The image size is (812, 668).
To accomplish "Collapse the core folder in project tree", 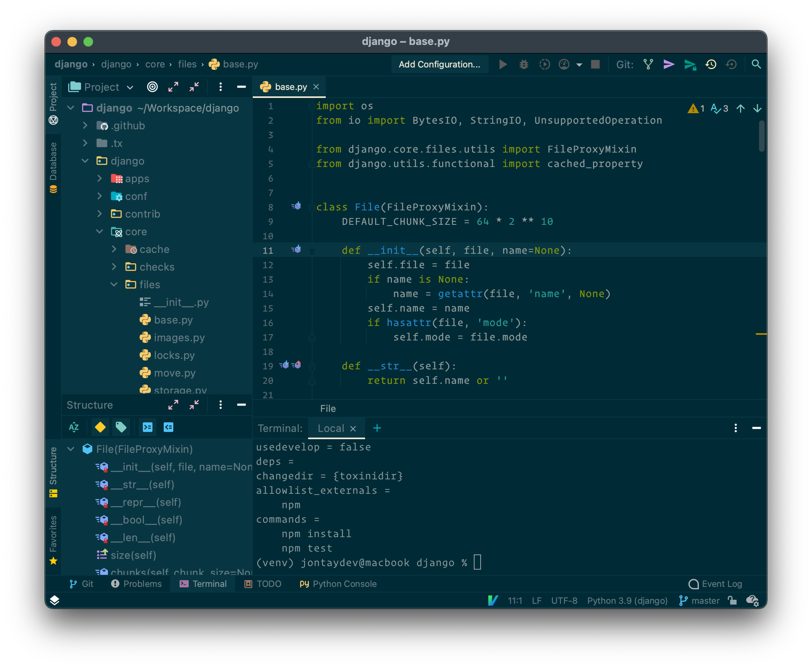I will click(x=99, y=232).
